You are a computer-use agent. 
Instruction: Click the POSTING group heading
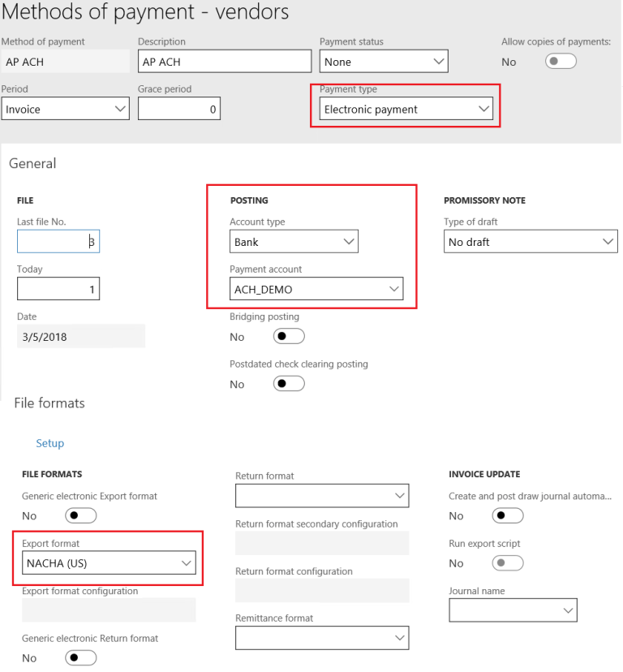click(249, 200)
